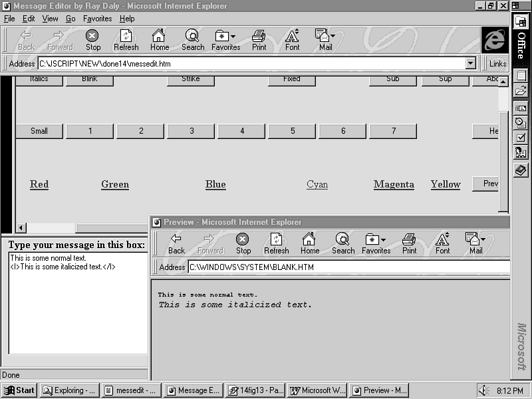Click the checkmark icon on the Office bar
The height and width of the screenshot is (399, 532).
(x=521, y=138)
